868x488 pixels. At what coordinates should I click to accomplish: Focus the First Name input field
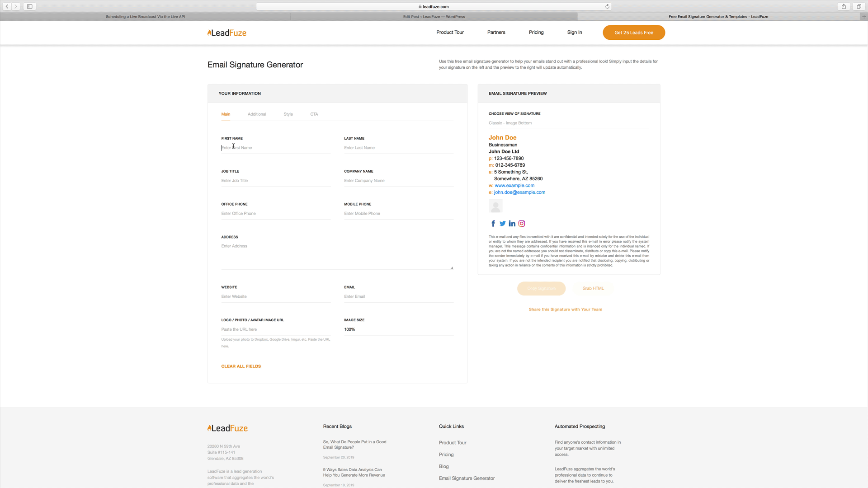(x=276, y=148)
